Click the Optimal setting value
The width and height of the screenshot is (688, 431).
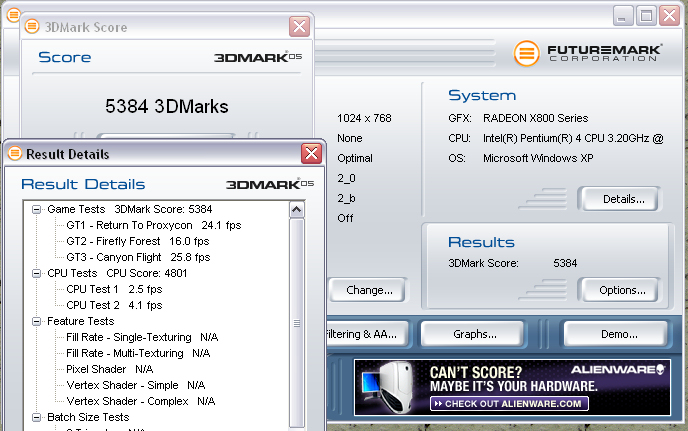(355, 158)
